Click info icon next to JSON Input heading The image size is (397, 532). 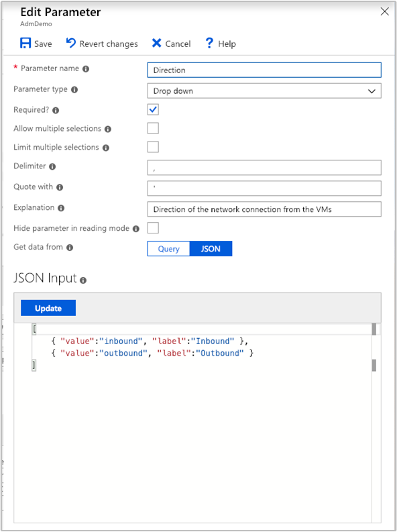[x=83, y=280]
